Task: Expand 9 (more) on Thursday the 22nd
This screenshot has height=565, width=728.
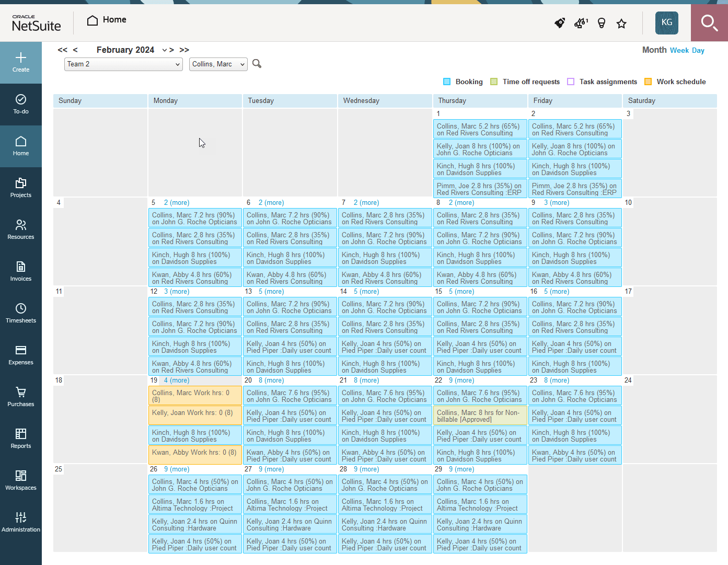Action: [461, 380]
